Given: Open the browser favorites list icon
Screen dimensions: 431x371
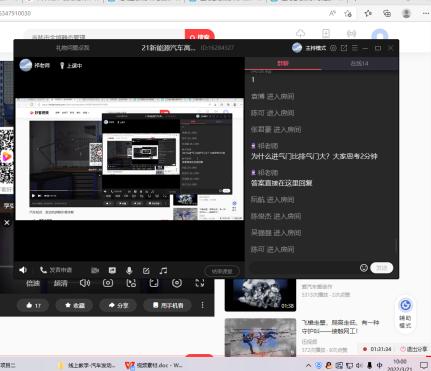Looking at the screenshot, I should (x=368, y=13).
